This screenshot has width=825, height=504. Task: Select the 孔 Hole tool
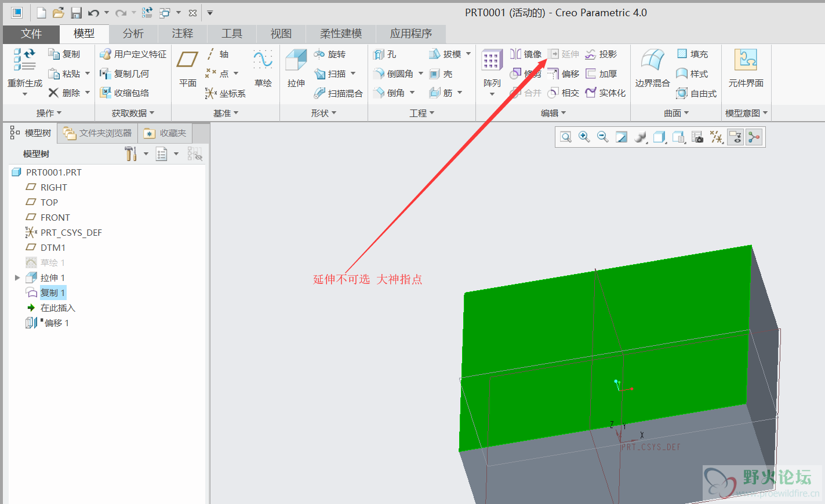pyautogui.click(x=385, y=54)
